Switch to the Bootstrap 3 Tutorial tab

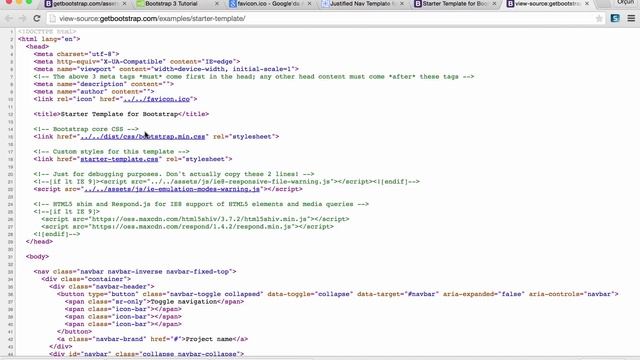(x=171, y=4)
